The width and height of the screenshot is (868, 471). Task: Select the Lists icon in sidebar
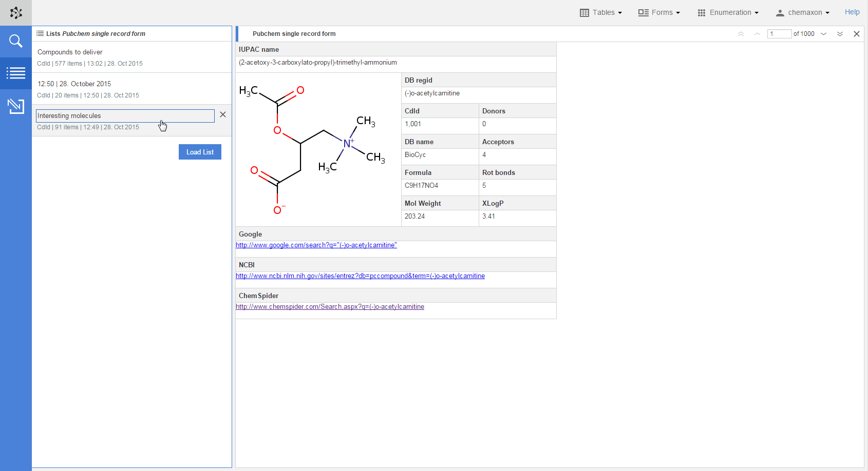16,73
